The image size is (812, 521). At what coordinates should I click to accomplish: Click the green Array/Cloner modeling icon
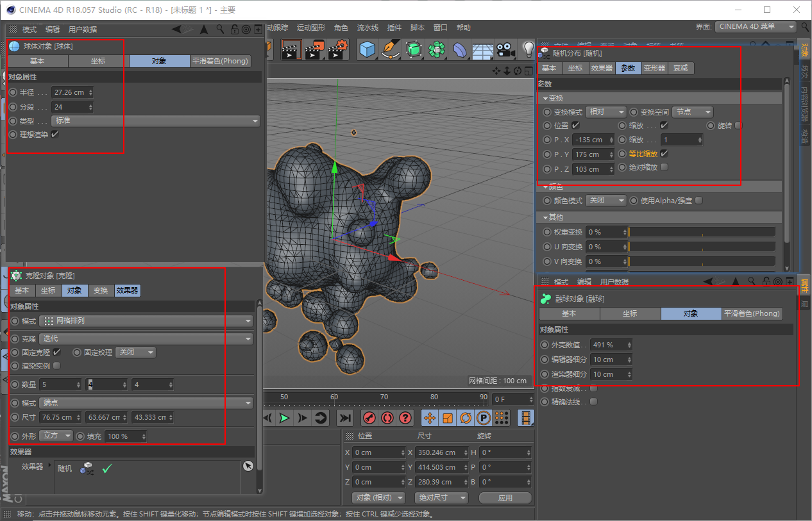click(x=437, y=49)
